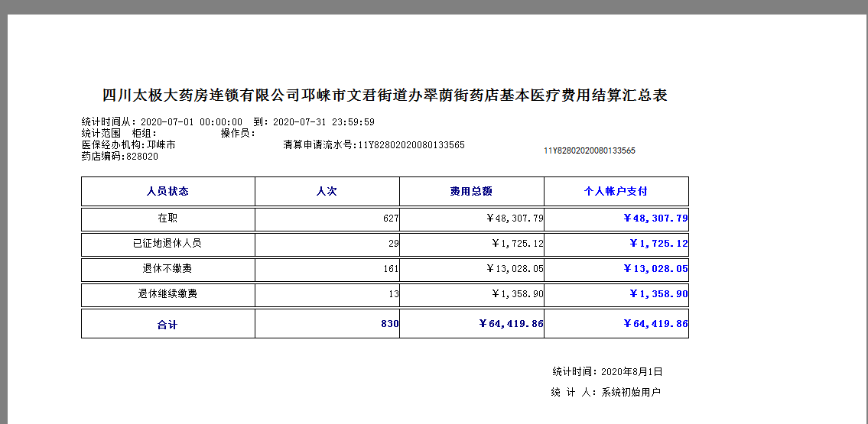Click the 人次 column header

click(327, 191)
